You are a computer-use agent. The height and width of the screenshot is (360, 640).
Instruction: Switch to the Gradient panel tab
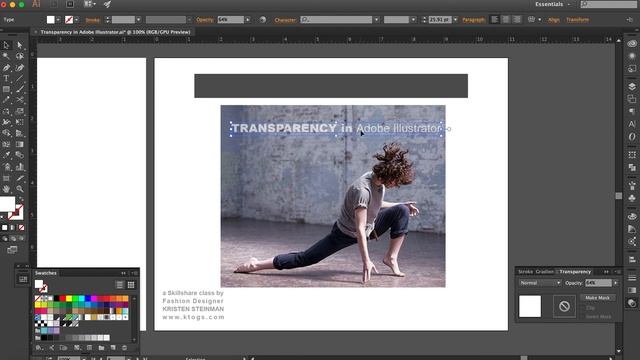(x=544, y=272)
